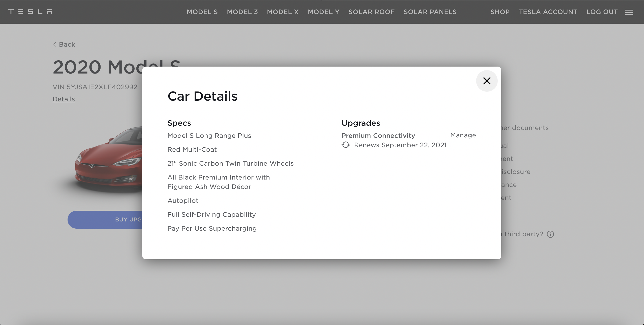Screen dimensions: 644x325
Task: Click the Premium Connectivity upgrade title
Action: (x=378, y=136)
